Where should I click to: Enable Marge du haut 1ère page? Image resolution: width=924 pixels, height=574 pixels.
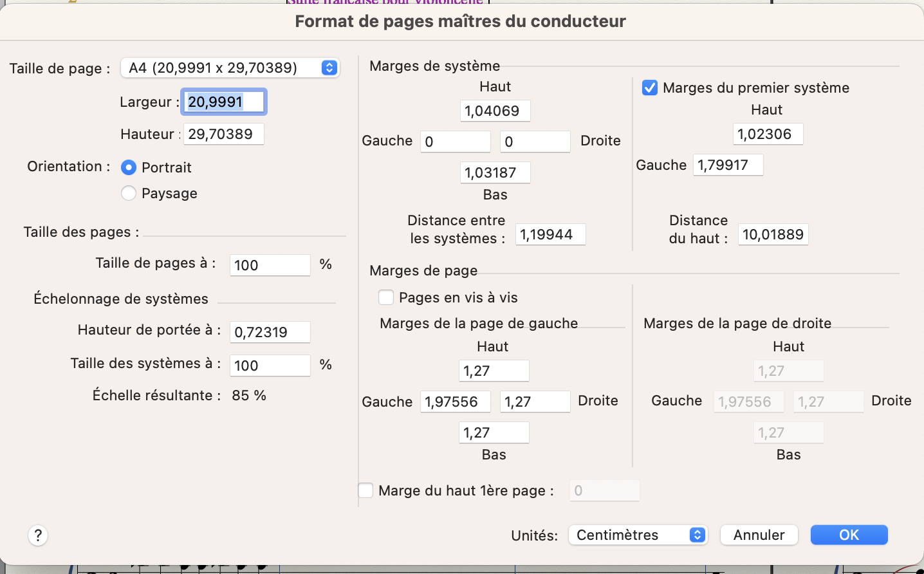365,490
